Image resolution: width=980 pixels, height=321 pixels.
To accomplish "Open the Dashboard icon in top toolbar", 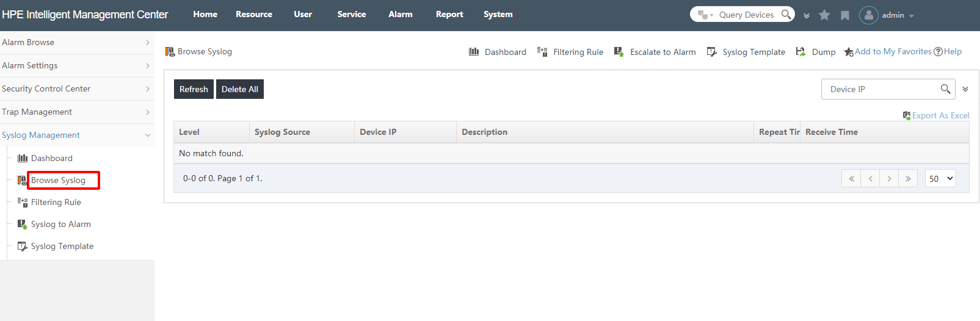I will [474, 52].
